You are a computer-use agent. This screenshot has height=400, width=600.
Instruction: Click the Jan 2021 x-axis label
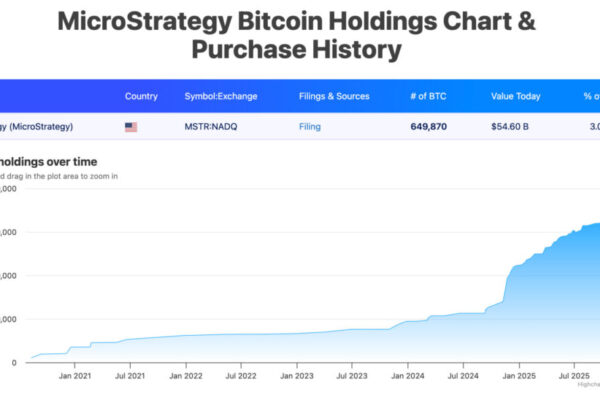coord(74,376)
